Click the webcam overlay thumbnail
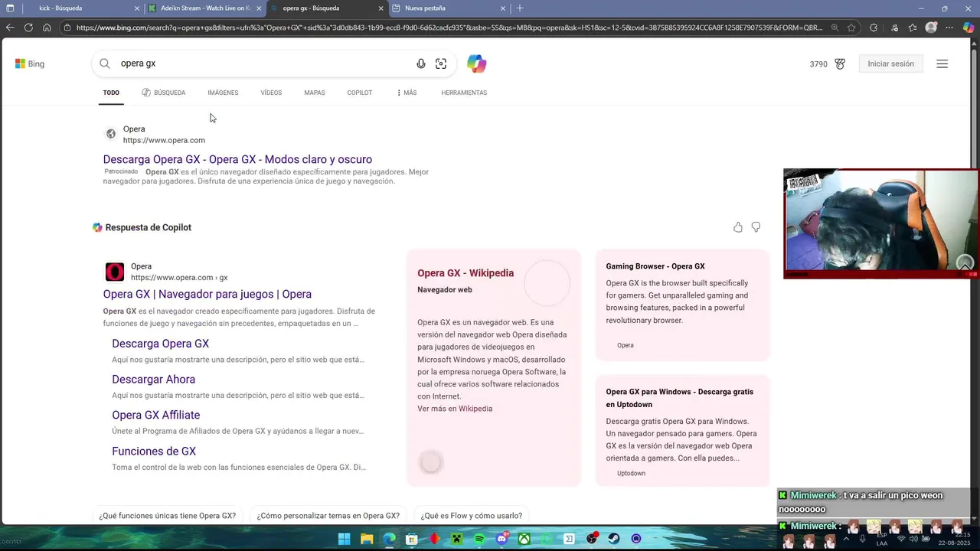980x551 pixels. coord(880,223)
